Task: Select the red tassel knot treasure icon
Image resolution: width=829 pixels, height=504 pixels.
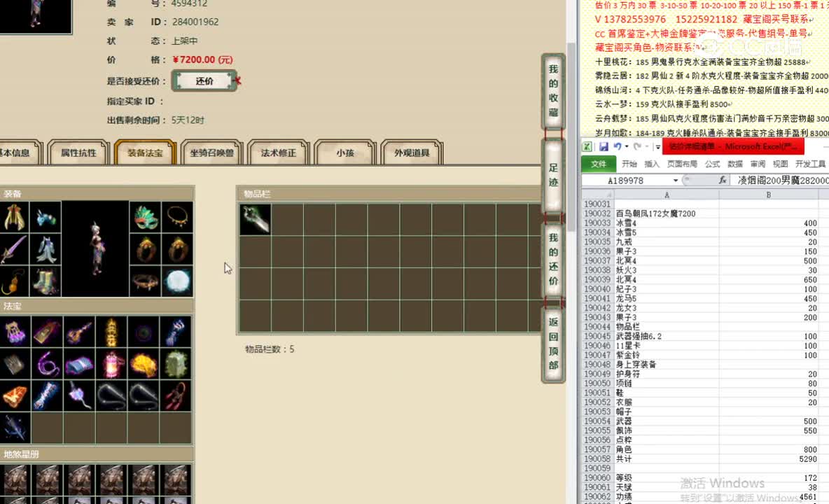Action: pyautogui.click(x=176, y=395)
